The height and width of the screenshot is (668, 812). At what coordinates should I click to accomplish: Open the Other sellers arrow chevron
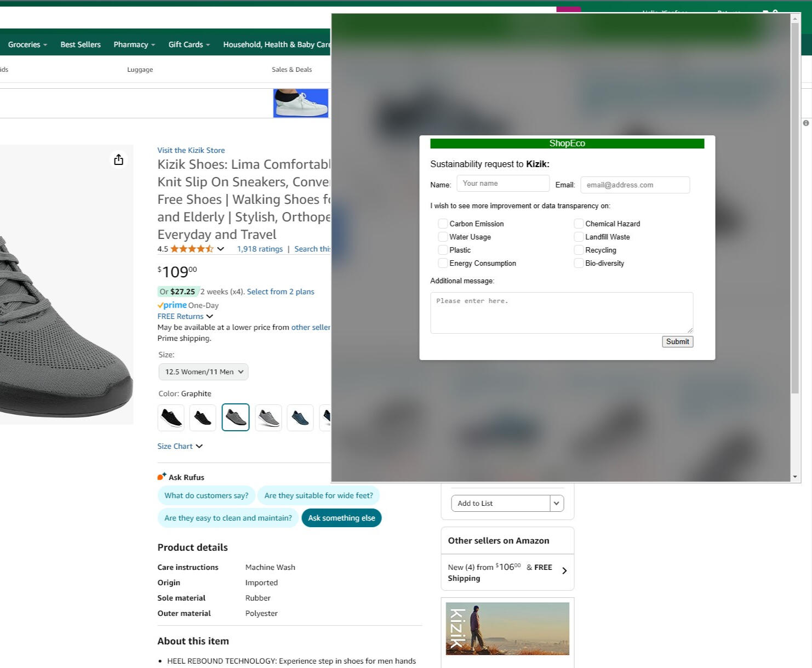[564, 571]
